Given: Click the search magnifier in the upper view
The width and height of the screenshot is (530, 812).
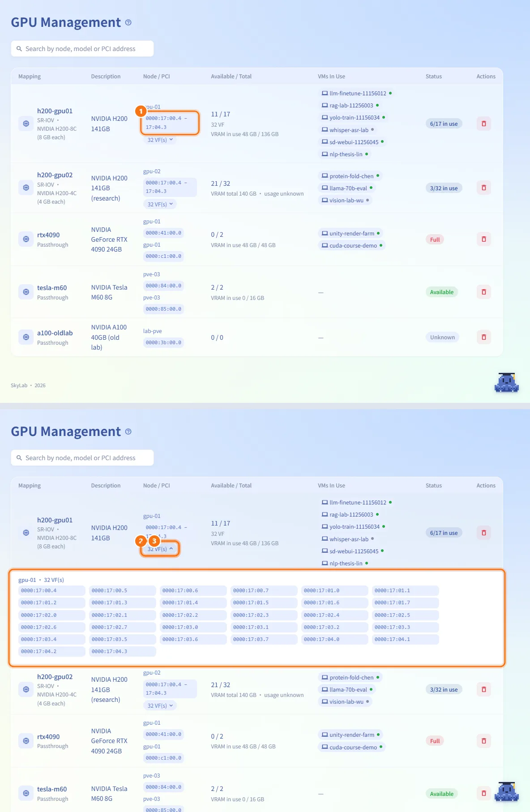Looking at the screenshot, I should pos(19,49).
